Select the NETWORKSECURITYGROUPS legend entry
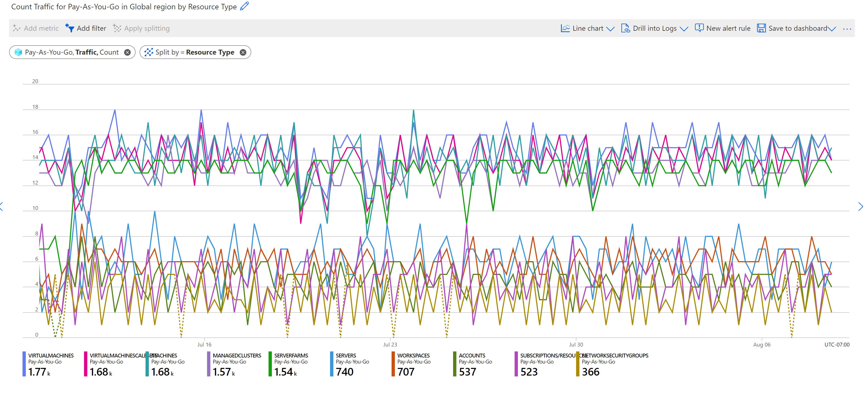 point(613,364)
